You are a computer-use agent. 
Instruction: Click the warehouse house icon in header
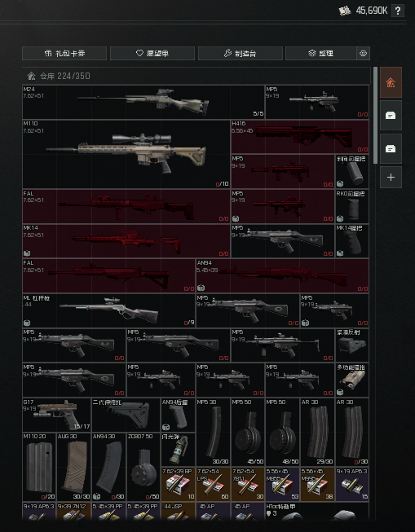point(31,76)
